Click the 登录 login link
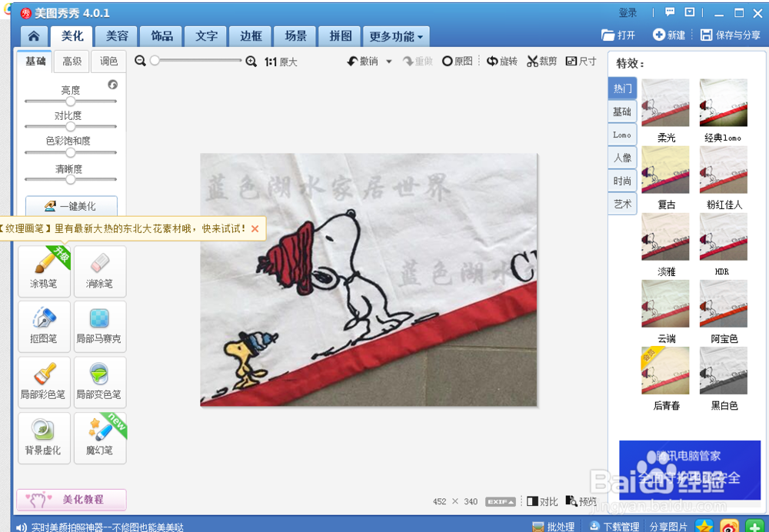This screenshot has width=769, height=532. pos(628,13)
